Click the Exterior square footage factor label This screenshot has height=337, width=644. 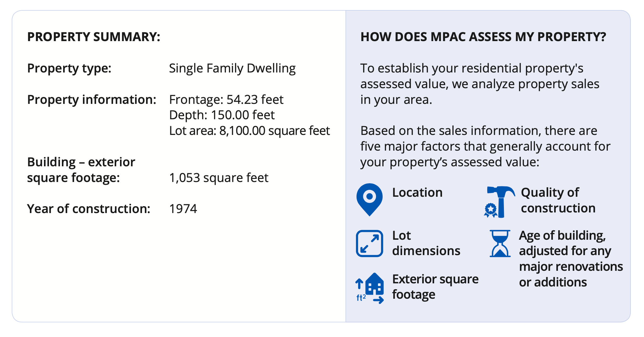(435, 287)
